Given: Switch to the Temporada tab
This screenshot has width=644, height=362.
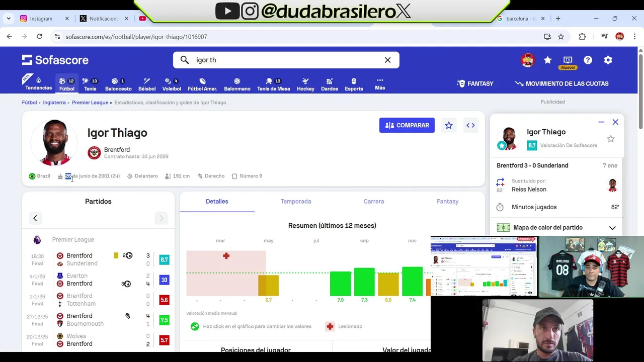Looking at the screenshot, I should (x=296, y=201).
